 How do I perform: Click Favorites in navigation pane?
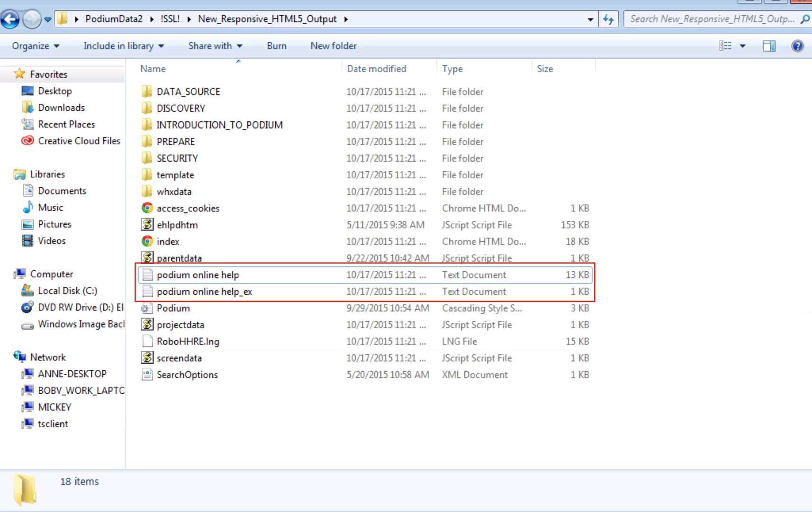48,74
